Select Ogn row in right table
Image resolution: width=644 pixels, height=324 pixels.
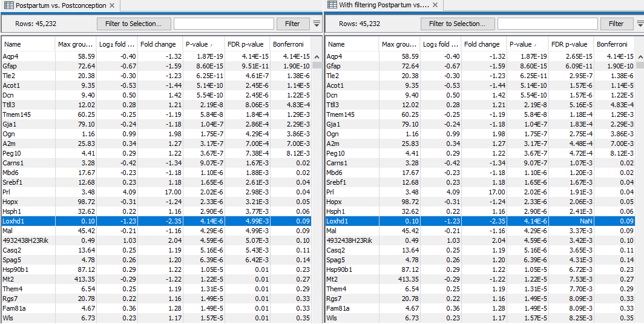tap(480, 134)
